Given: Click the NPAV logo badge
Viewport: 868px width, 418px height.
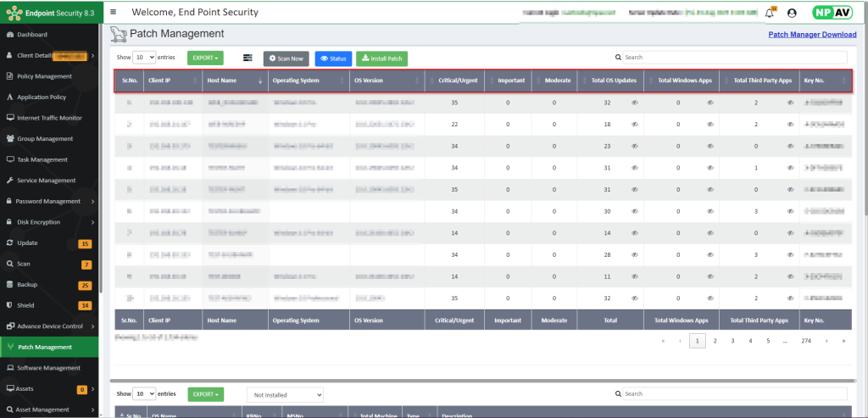Looking at the screenshot, I should pos(830,13).
